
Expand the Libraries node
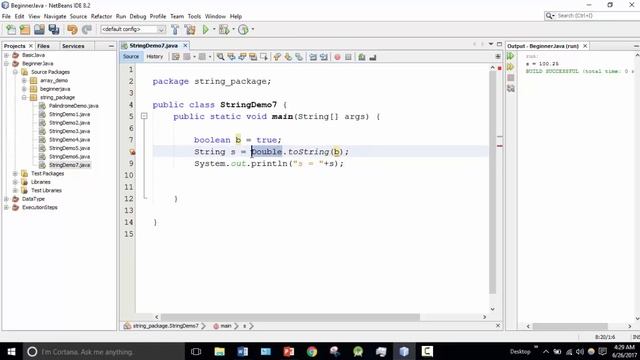point(15,182)
